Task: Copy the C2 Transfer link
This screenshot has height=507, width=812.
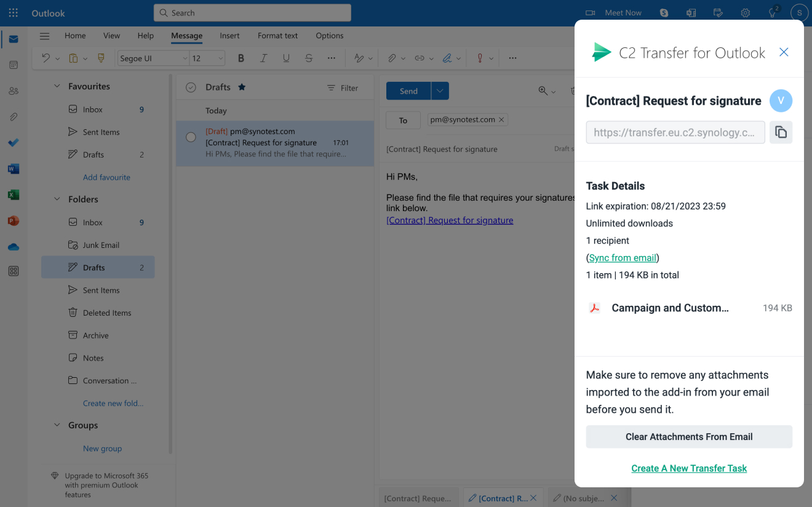Action: coord(781,132)
